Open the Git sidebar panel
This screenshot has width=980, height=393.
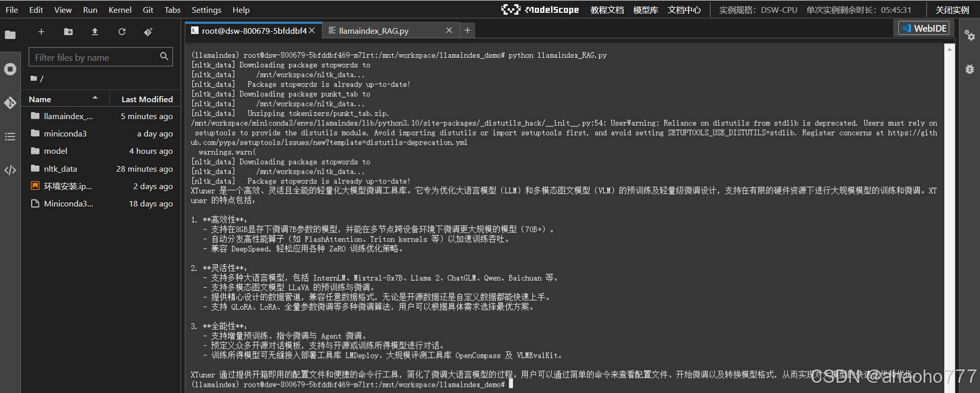[x=10, y=103]
